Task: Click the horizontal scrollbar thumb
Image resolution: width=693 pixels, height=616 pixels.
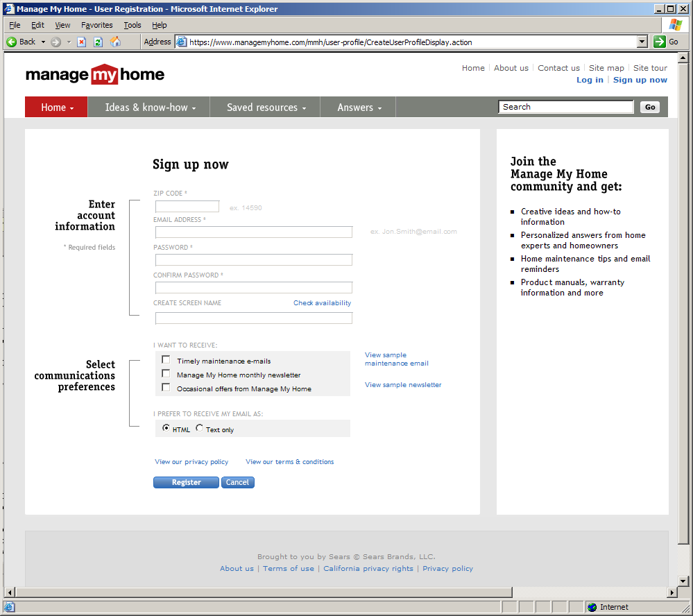Action: [x=264, y=592]
